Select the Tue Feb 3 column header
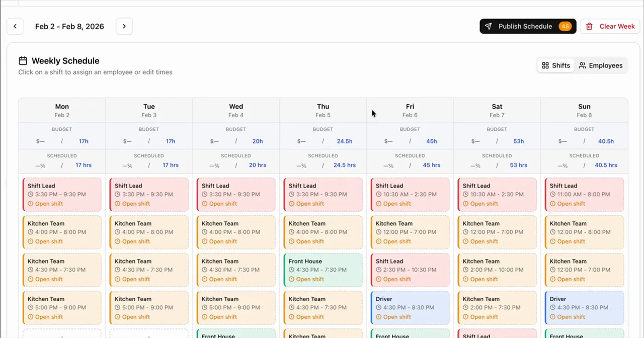This screenshot has width=644, height=338. [x=149, y=110]
